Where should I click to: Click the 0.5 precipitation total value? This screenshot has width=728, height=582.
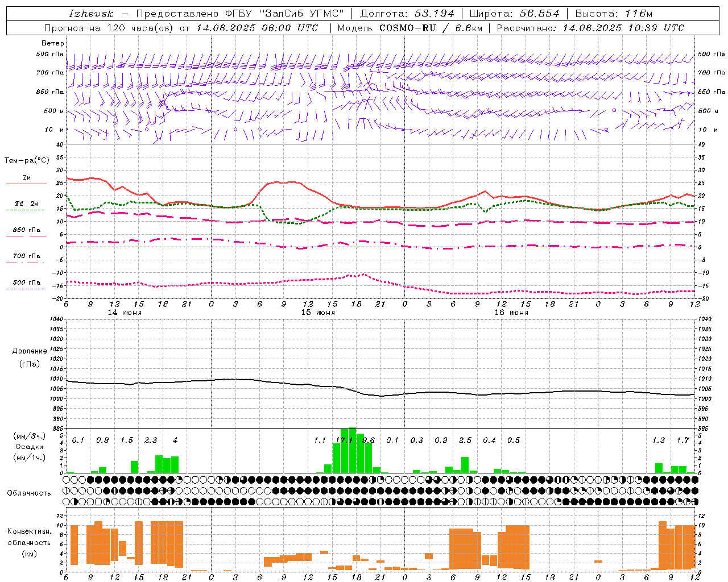click(514, 440)
